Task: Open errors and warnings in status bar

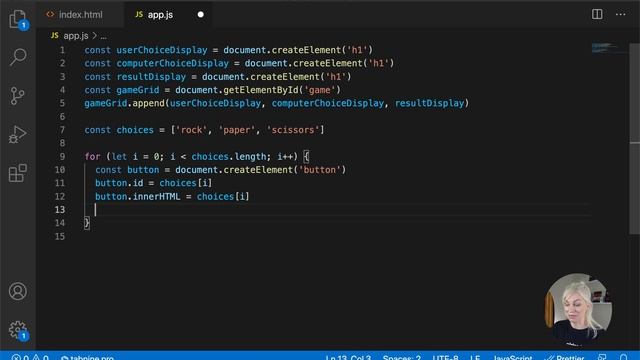Action: pos(30,357)
